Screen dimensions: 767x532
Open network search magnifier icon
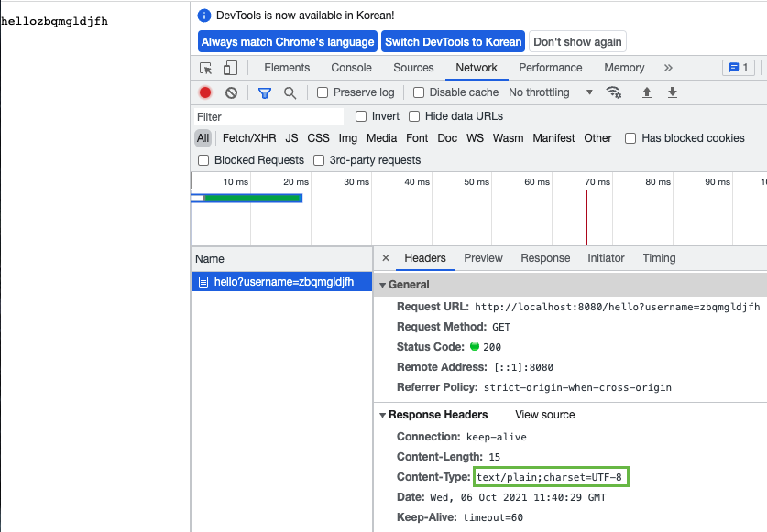point(290,92)
